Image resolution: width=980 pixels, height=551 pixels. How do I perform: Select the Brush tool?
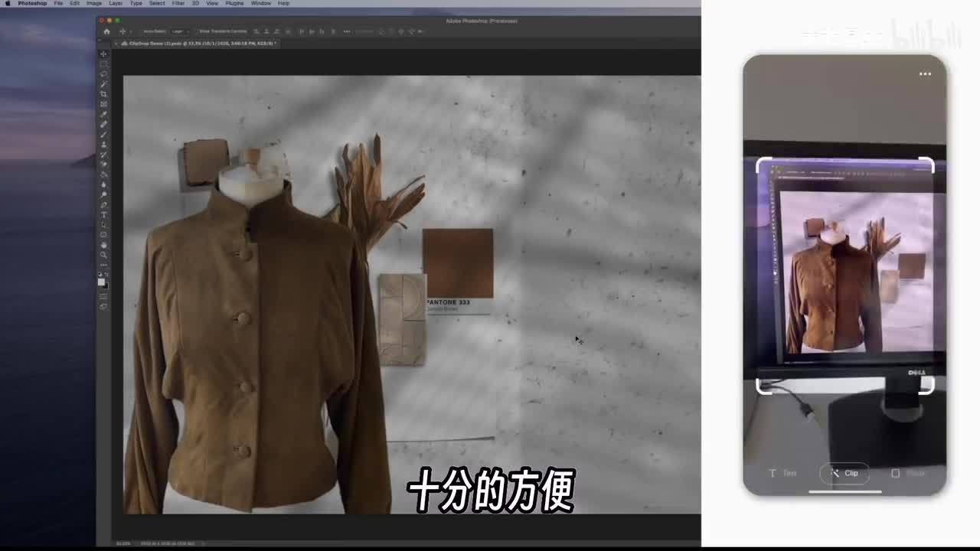[x=103, y=135]
